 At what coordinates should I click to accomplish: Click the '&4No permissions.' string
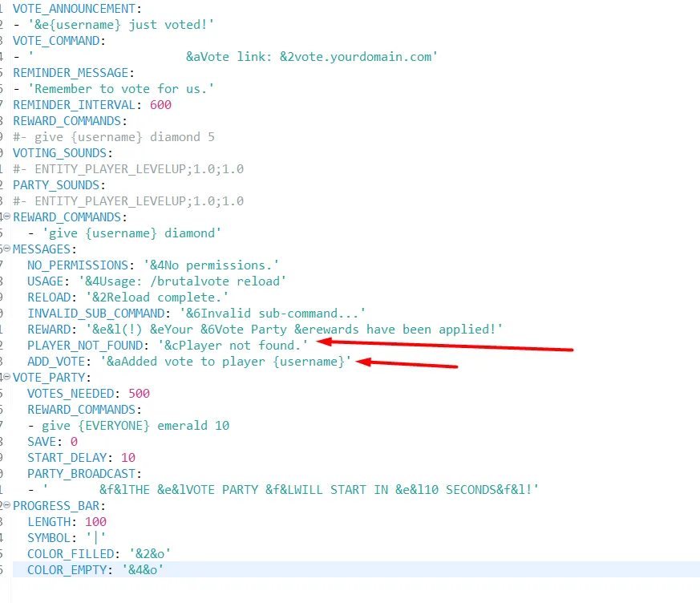[211, 265]
